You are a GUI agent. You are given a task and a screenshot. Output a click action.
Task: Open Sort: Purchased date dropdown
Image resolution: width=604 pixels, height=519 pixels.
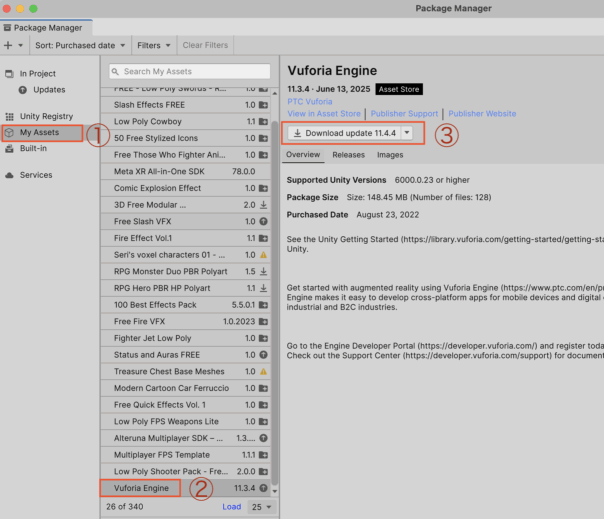pyautogui.click(x=80, y=45)
